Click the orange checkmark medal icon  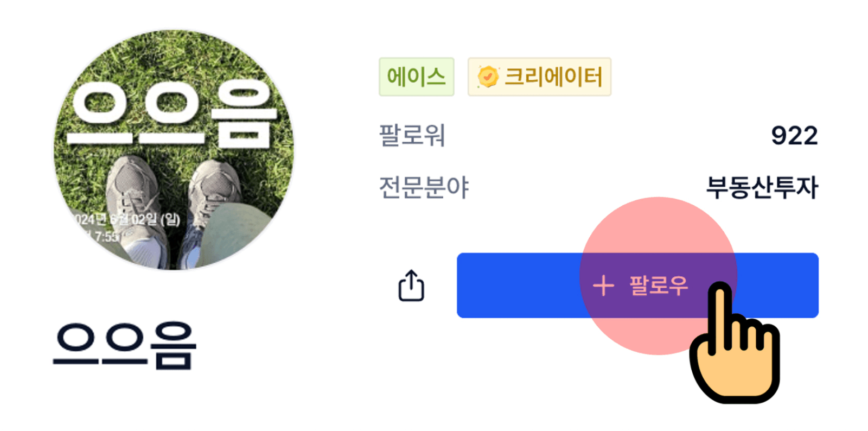coord(488,77)
